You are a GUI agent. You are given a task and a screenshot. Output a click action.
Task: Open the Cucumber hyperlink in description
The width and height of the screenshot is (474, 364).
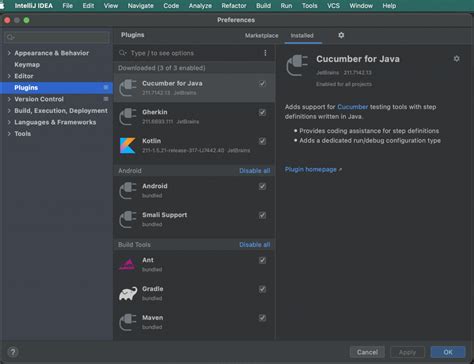pos(353,107)
